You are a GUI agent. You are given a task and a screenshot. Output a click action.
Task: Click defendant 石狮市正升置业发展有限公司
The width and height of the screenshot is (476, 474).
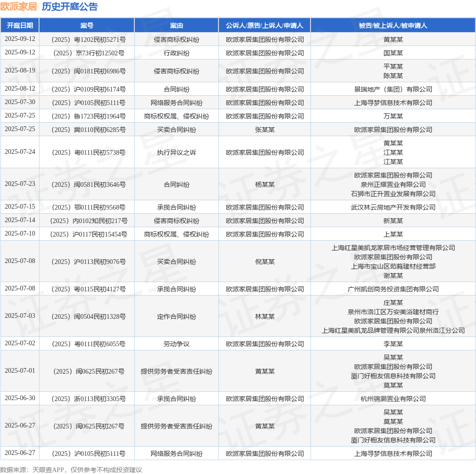tap(393, 194)
